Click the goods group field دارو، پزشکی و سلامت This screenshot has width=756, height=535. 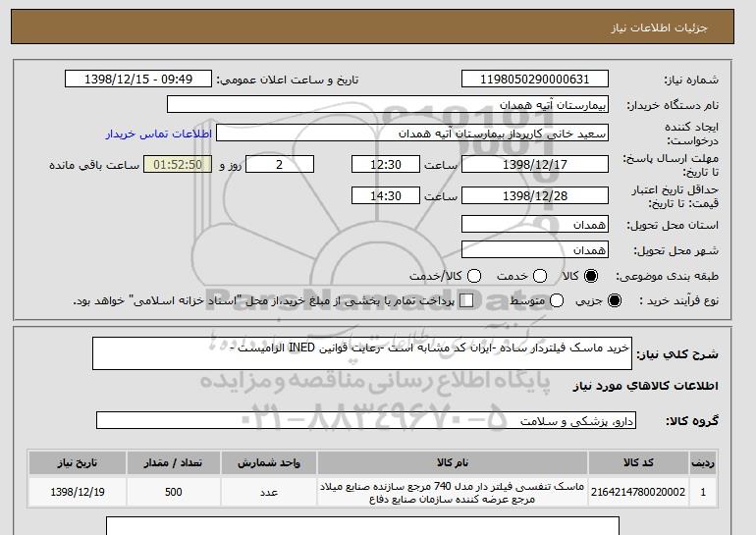click(366, 420)
